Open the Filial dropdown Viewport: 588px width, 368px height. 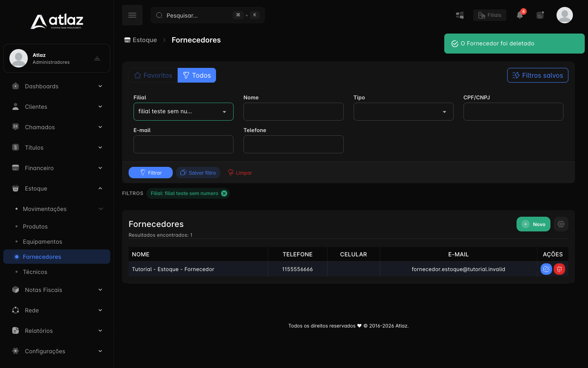pyautogui.click(x=183, y=112)
